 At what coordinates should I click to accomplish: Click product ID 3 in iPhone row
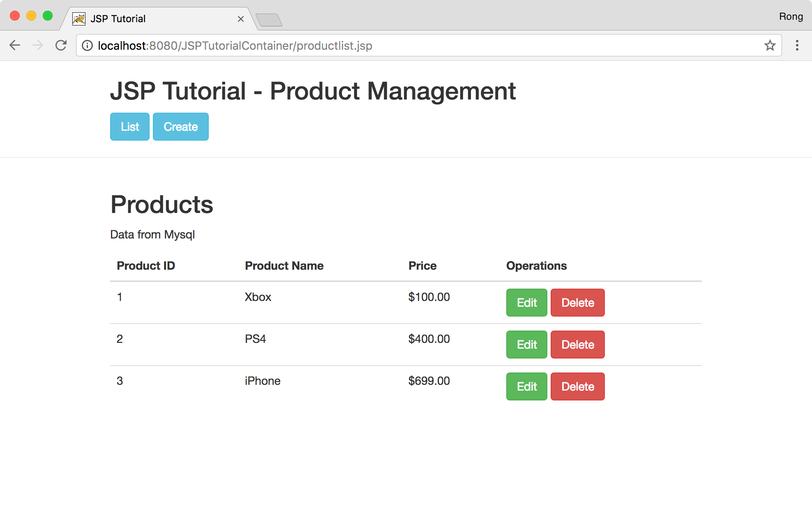(x=120, y=381)
